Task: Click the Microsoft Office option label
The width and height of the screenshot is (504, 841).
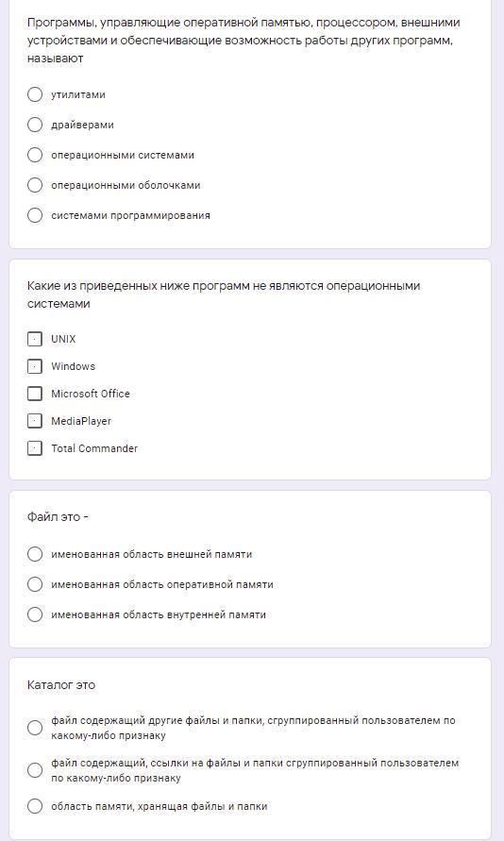Action: click(91, 394)
